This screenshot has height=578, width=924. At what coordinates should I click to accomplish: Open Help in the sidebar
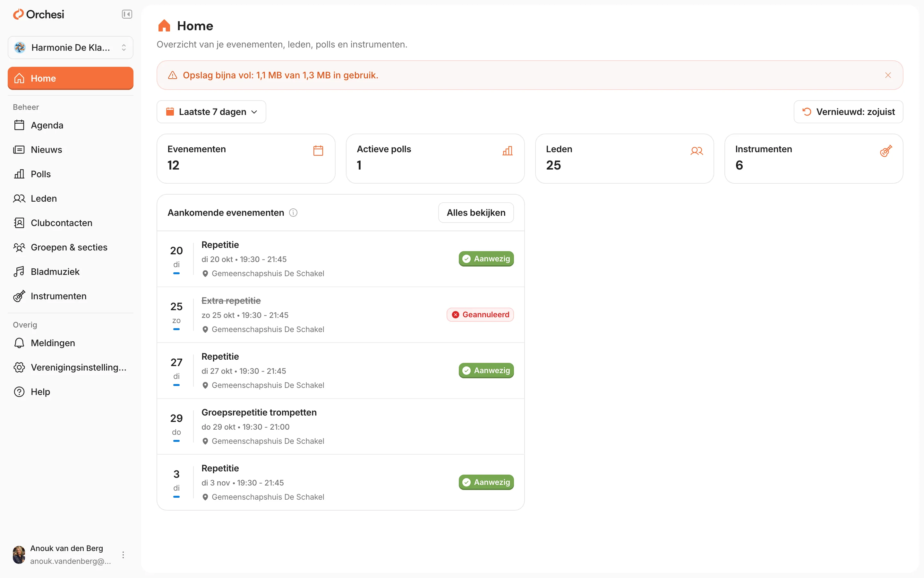click(x=71, y=392)
